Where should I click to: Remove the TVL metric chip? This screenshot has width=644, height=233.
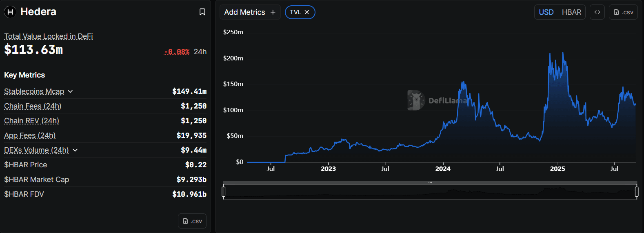307,12
